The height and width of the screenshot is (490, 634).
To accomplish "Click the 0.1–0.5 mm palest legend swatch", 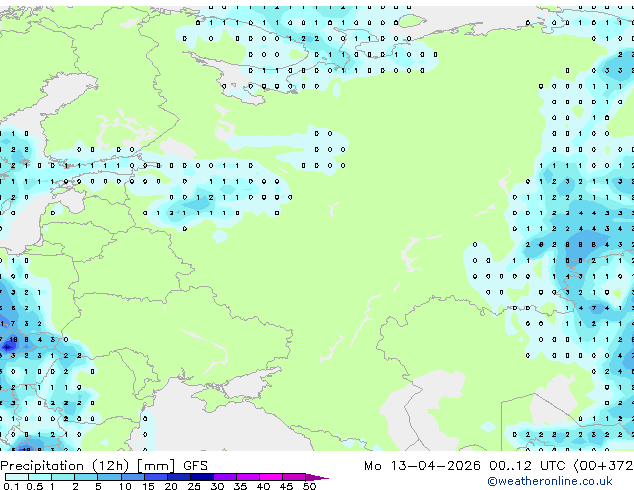I will pyautogui.click(x=17, y=477).
